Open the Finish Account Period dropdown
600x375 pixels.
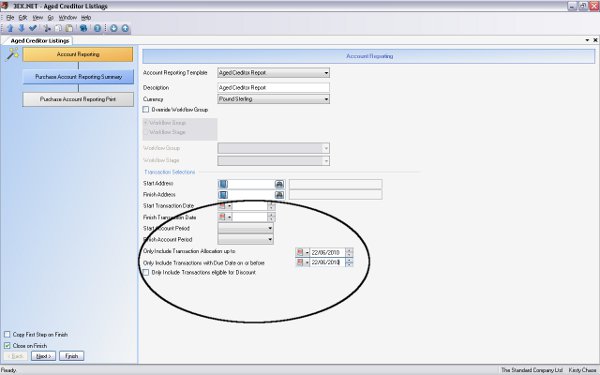click(x=270, y=240)
